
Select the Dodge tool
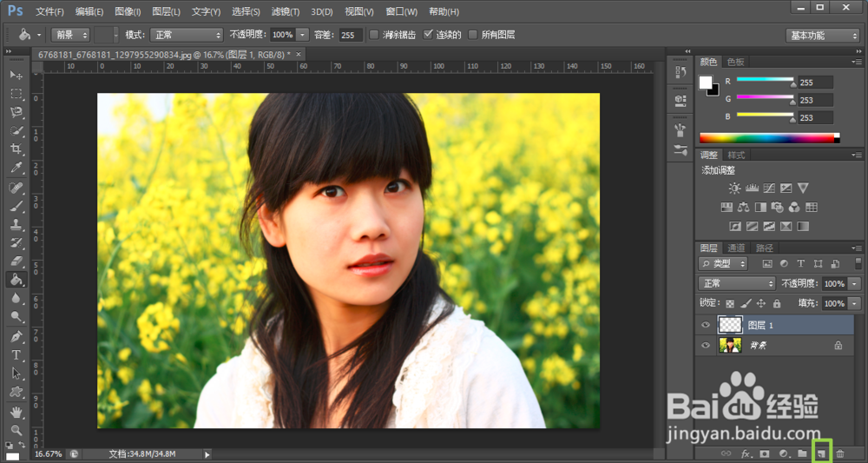[16, 317]
